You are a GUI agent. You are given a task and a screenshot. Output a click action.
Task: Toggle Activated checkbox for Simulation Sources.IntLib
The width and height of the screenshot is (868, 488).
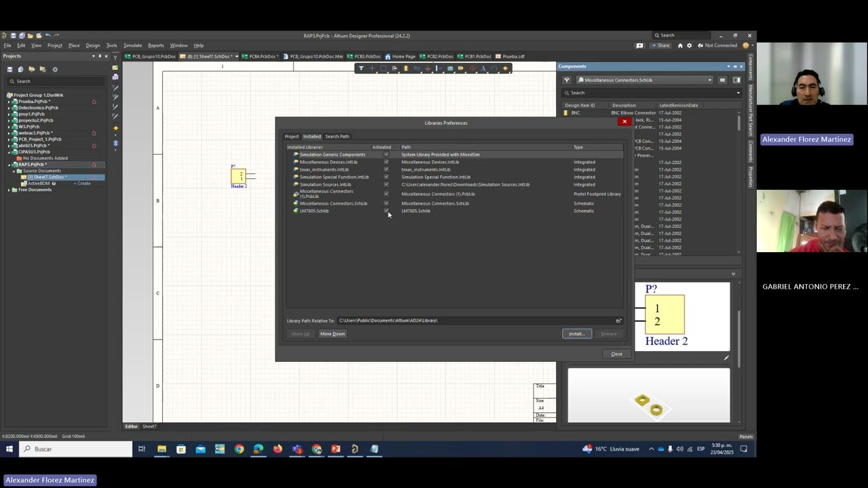tap(387, 184)
